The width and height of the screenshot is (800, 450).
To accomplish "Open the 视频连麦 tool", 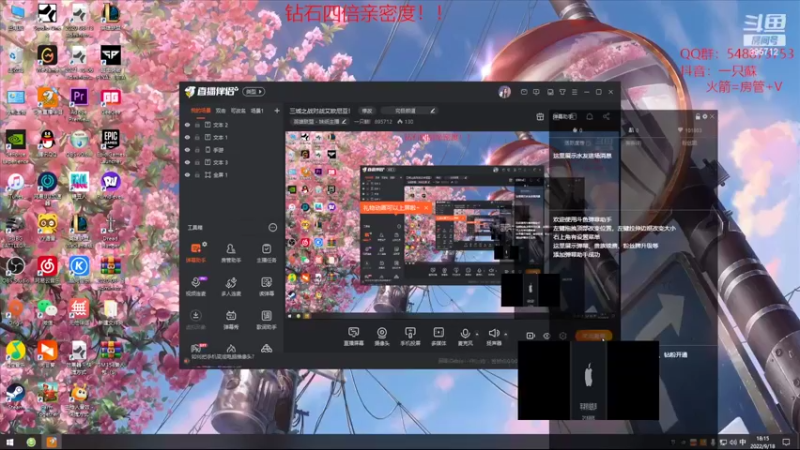I will (x=195, y=286).
